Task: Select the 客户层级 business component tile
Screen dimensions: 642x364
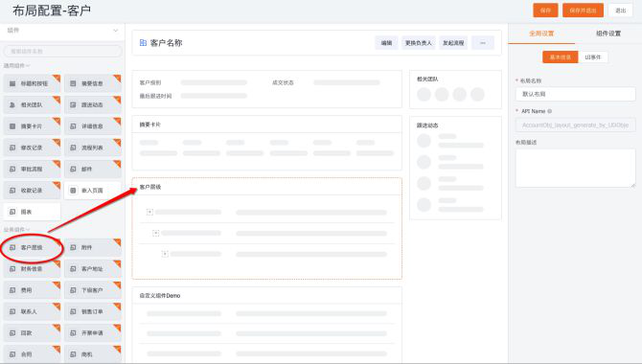Action: (x=32, y=247)
